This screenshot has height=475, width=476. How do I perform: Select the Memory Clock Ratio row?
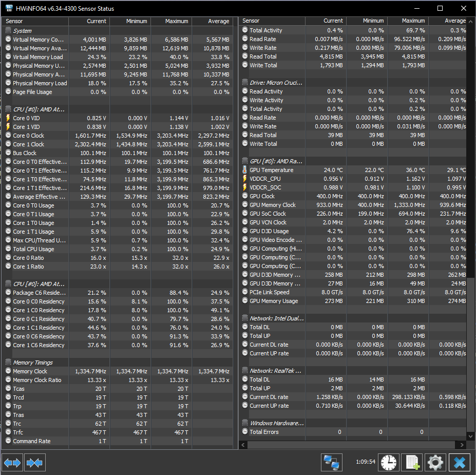[x=117, y=380]
